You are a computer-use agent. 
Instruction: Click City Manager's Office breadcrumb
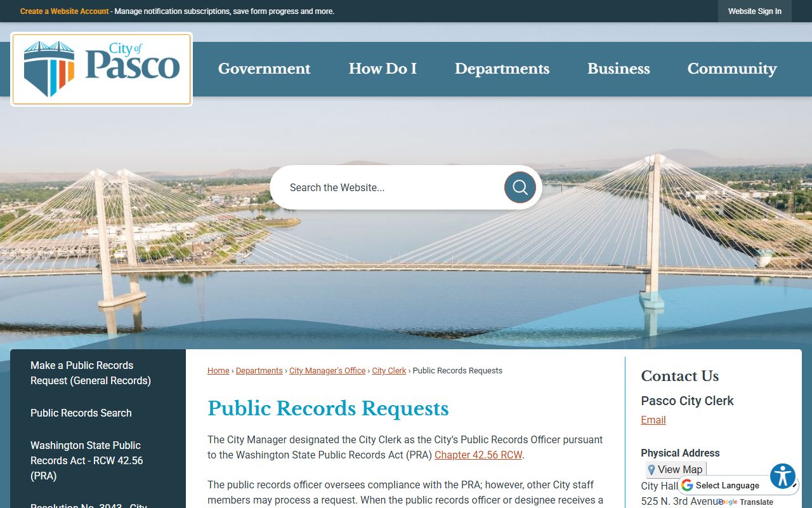327,371
